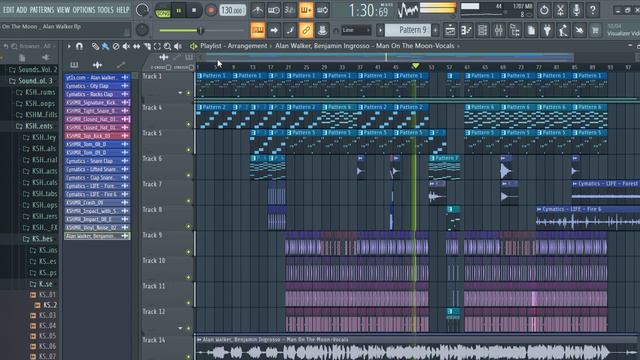Select the Zoom magnifier tool
640x360 pixels.
[167, 47]
